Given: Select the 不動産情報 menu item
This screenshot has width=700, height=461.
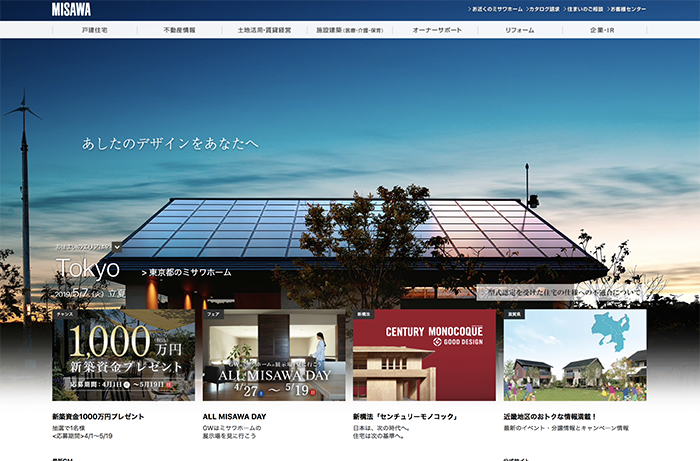Looking at the screenshot, I should click(x=179, y=30).
